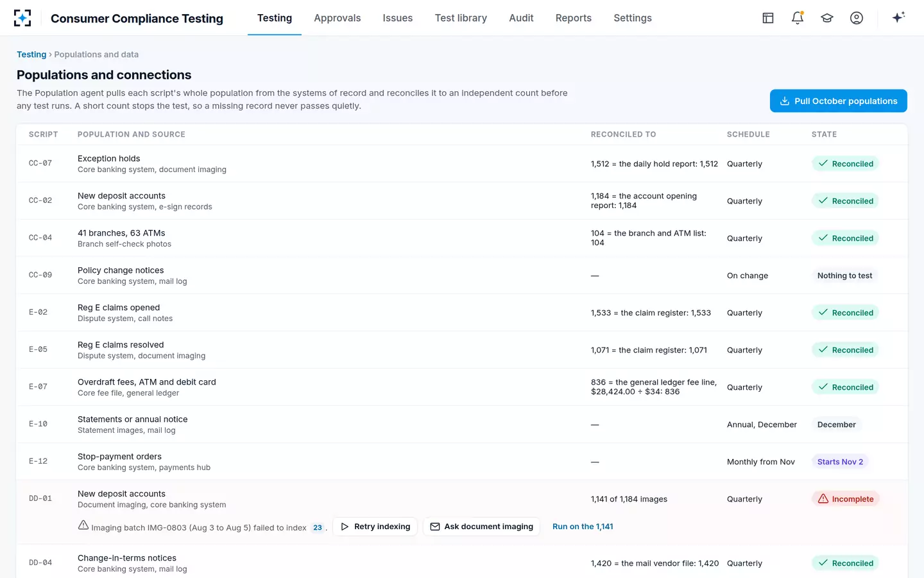Viewport: 924px width, 578px height.
Task: Click script code DD-01
Action: tap(40, 498)
